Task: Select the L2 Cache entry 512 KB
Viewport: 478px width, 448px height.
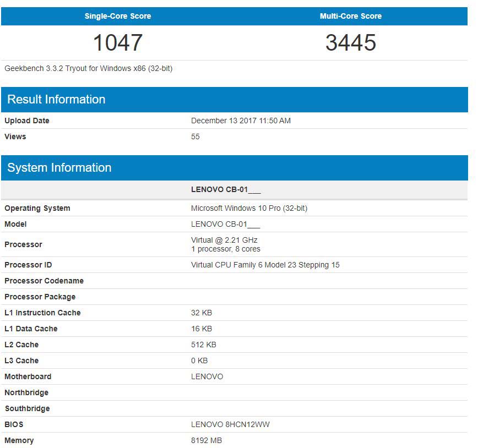Action: tap(202, 345)
